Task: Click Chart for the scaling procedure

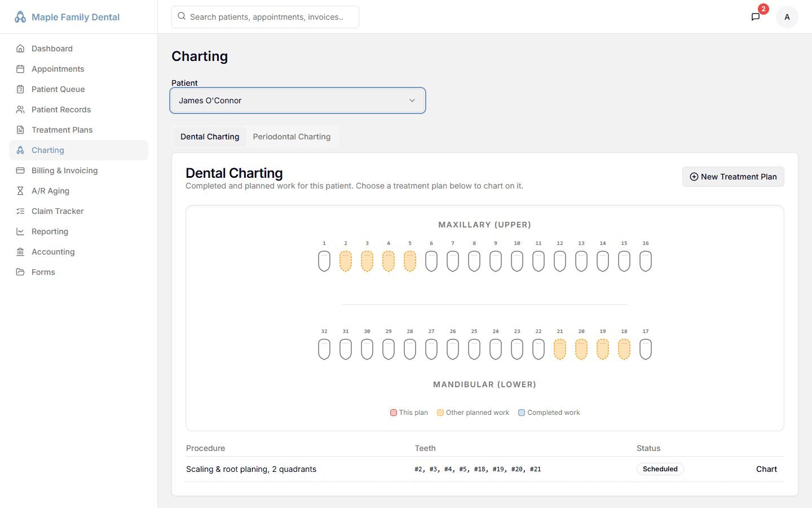Action: tap(766, 469)
